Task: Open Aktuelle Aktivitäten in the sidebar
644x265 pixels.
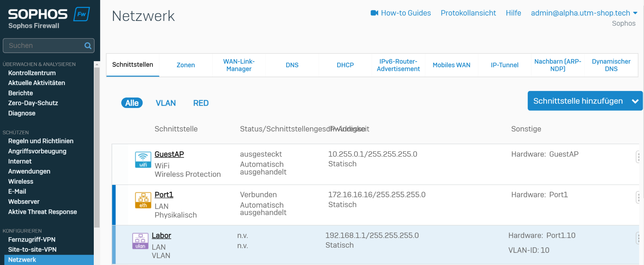Action: coord(37,83)
